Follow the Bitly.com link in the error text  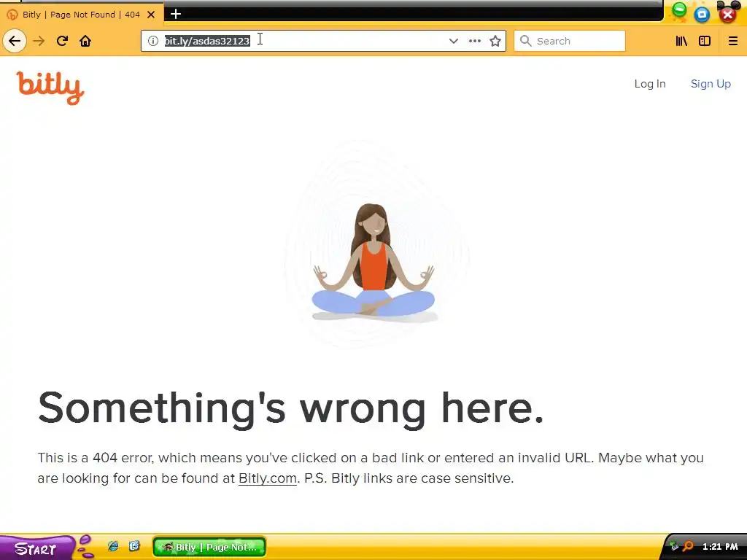pos(267,478)
